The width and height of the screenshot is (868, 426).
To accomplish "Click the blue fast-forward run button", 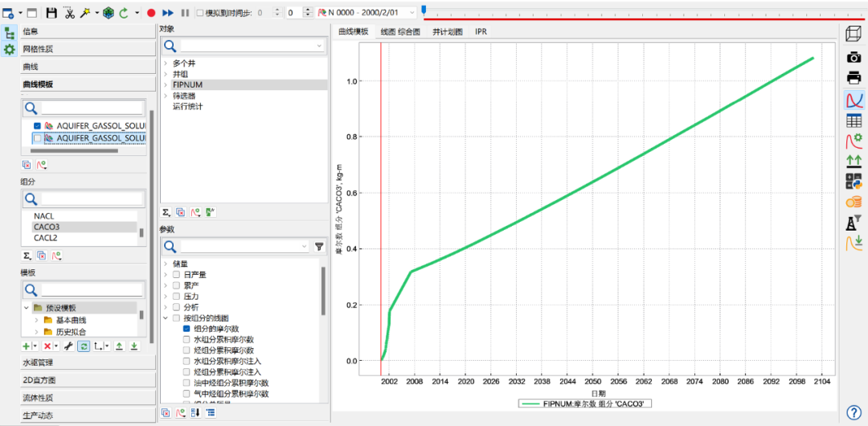I will tap(168, 13).
